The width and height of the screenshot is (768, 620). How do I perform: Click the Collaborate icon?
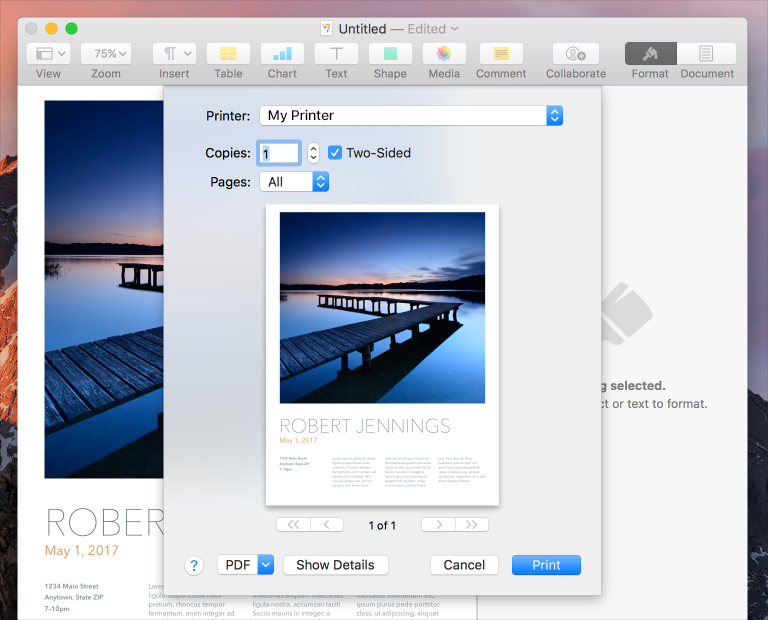(x=576, y=53)
